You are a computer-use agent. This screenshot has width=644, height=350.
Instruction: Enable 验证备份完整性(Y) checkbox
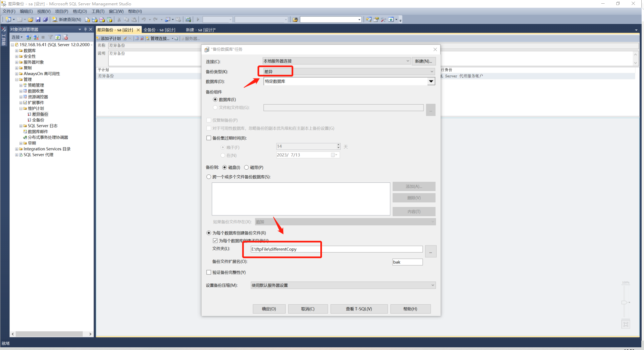pyautogui.click(x=209, y=272)
